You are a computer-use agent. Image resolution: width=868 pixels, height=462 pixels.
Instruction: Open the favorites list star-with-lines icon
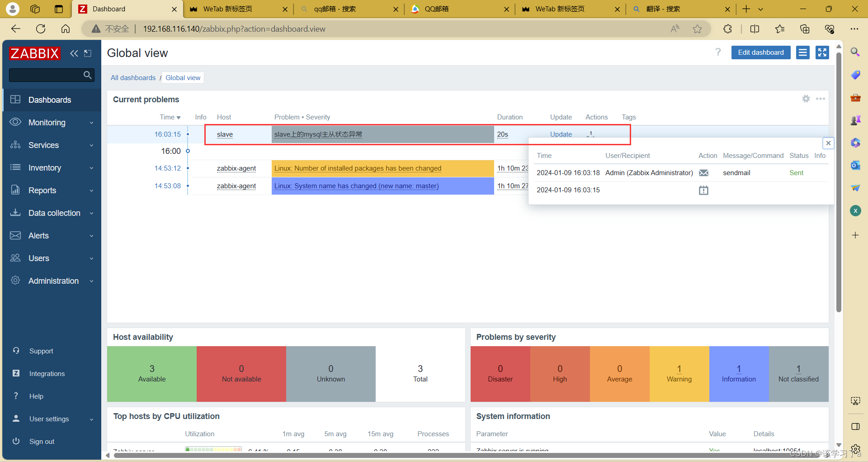pyautogui.click(x=780, y=29)
